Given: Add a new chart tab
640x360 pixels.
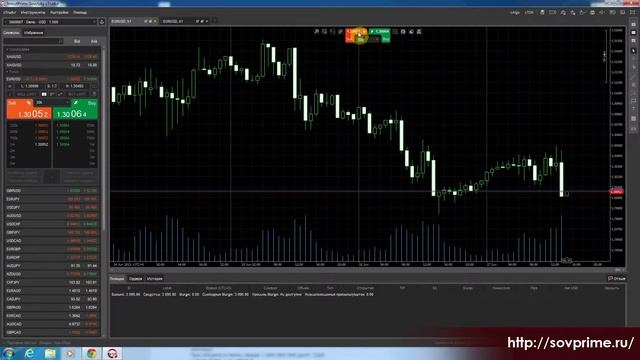Looking at the screenshot, I should (214, 21).
